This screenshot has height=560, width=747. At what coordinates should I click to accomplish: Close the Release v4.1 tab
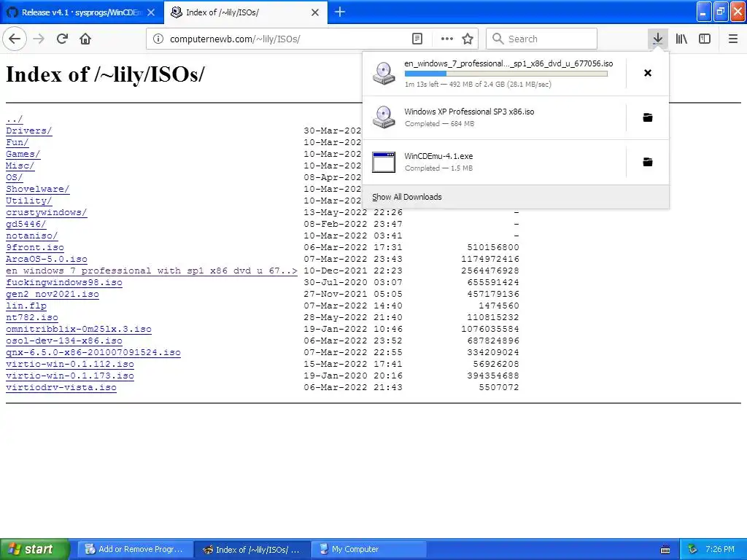151,12
